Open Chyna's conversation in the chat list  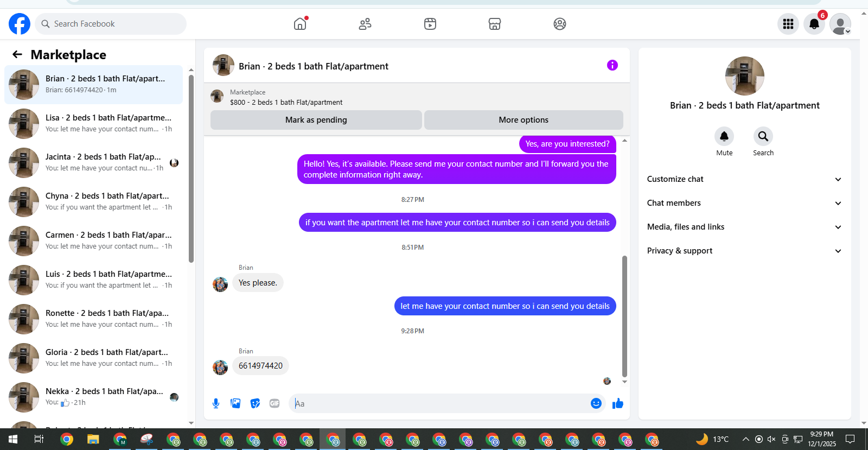[x=93, y=202]
